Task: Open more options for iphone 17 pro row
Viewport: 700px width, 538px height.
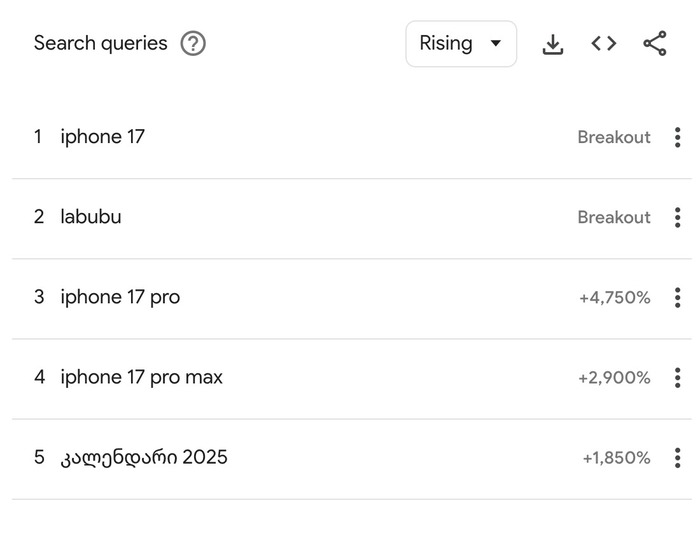Action: pos(678,298)
